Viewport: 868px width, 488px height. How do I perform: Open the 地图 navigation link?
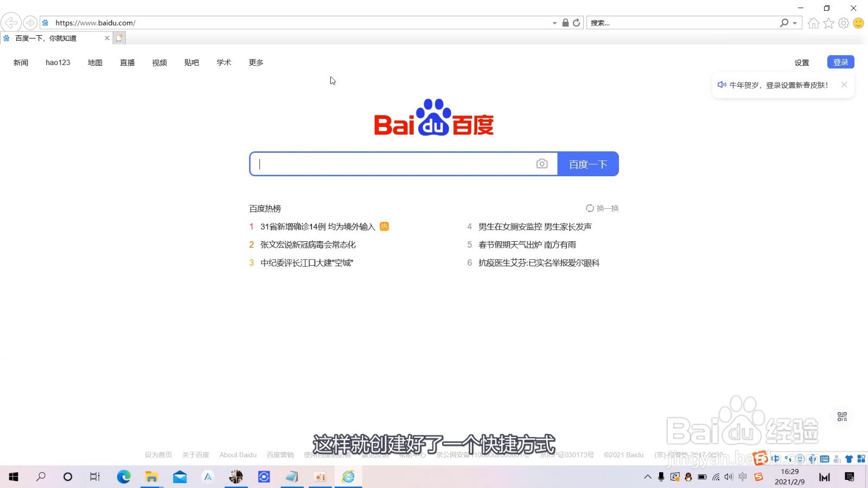pos(95,62)
